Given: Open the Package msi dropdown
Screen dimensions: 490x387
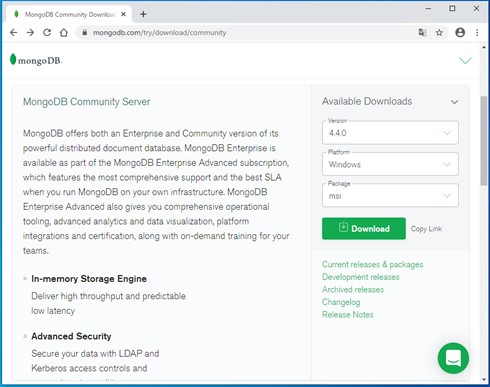Looking at the screenshot, I should (390, 195).
